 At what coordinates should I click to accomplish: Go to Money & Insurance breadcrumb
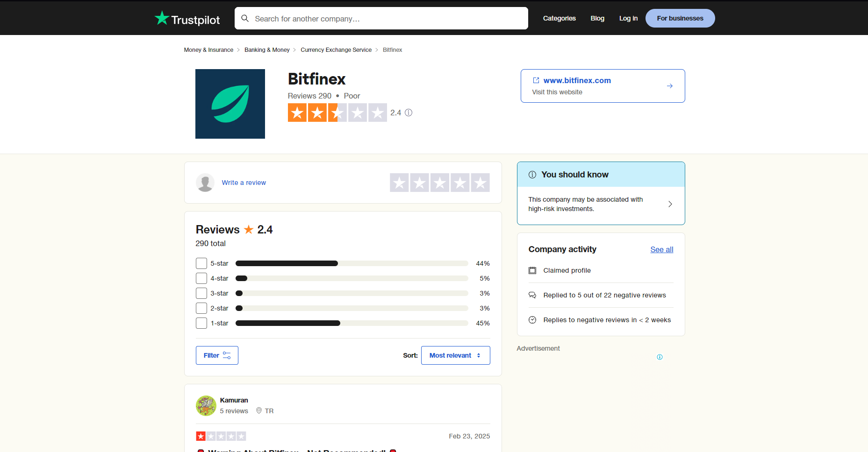click(x=208, y=50)
